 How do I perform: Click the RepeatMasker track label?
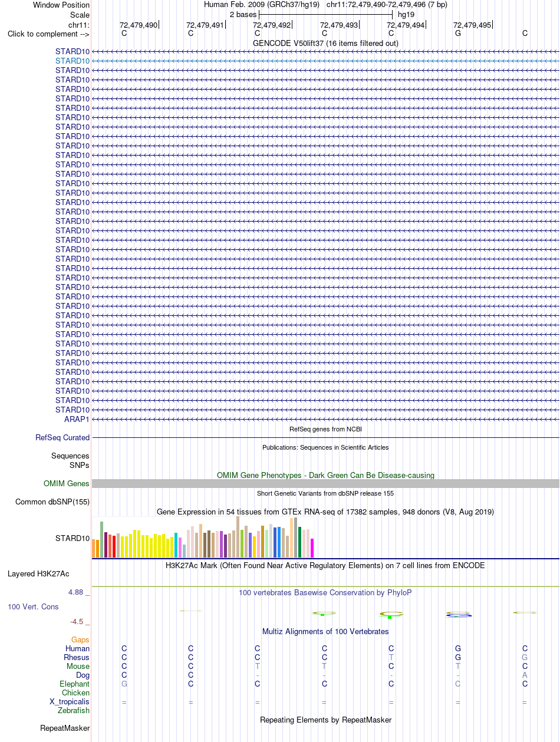pos(65,728)
